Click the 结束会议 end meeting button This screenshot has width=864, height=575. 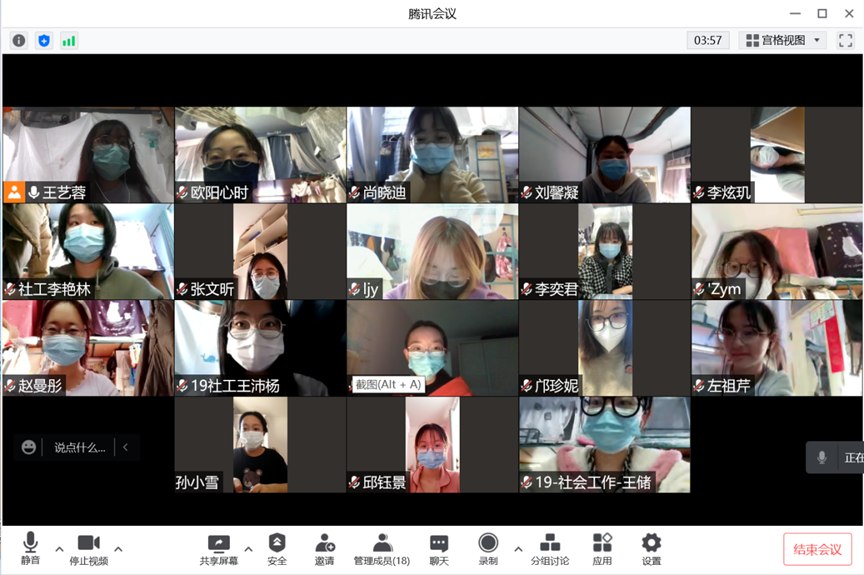point(817,549)
